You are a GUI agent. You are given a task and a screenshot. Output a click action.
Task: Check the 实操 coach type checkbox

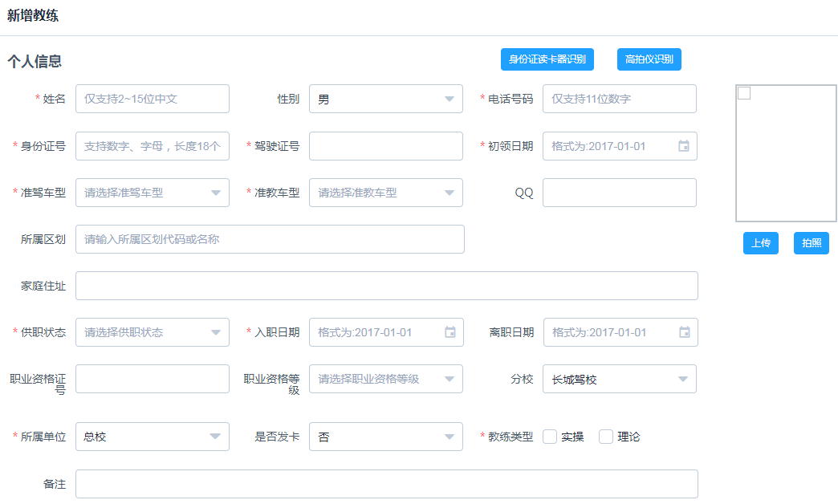[550, 437]
